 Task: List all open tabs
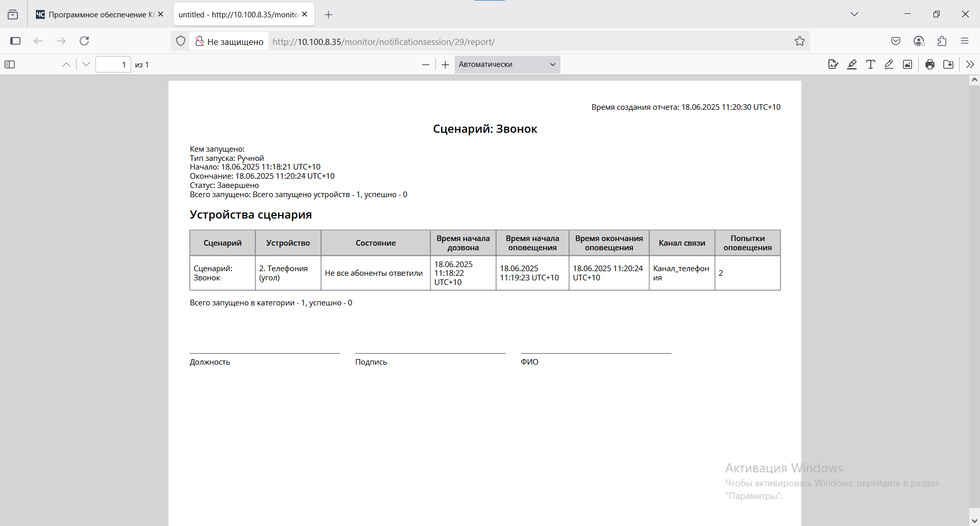pos(854,14)
